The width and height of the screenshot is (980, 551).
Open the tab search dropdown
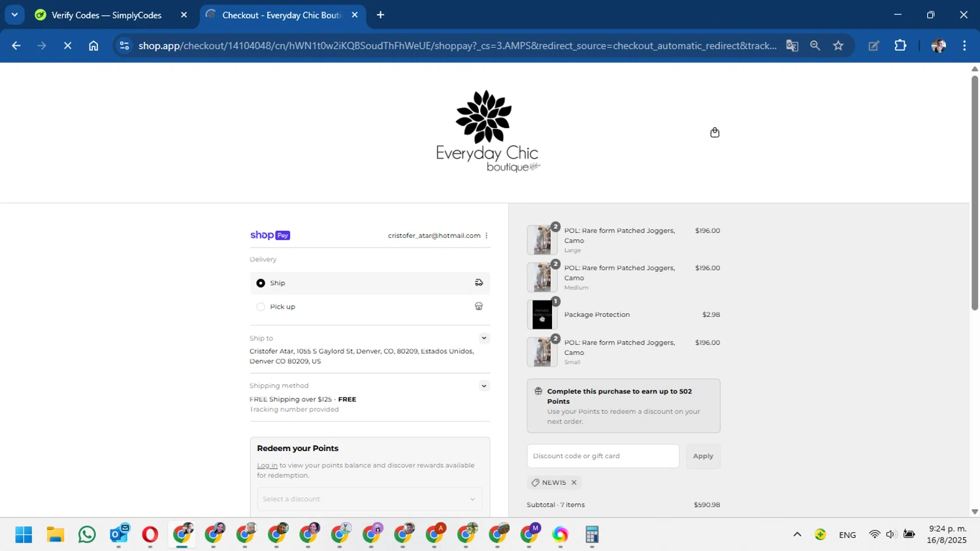click(x=14, y=15)
